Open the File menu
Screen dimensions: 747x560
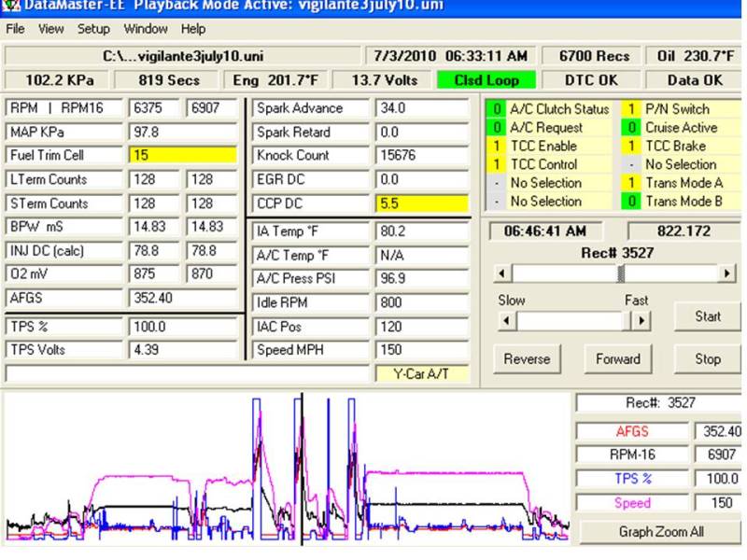[x=15, y=29]
